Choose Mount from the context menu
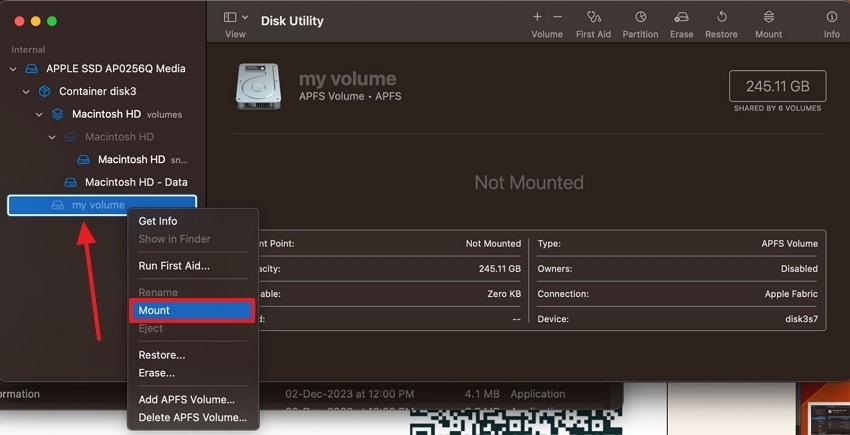The image size is (850, 435). coord(192,310)
